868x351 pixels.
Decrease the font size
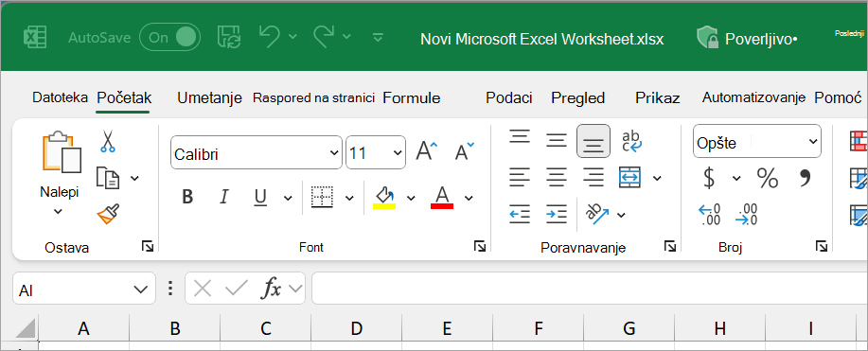pos(464,151)
